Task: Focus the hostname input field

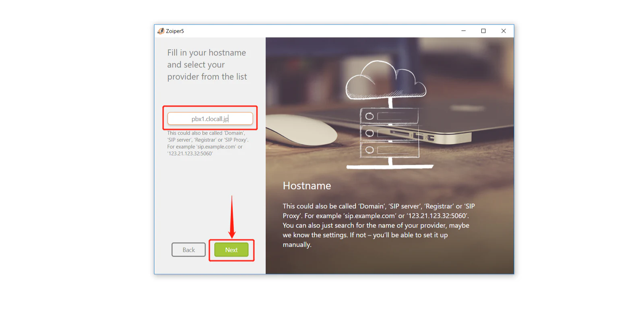Action: tap(210, 118)
